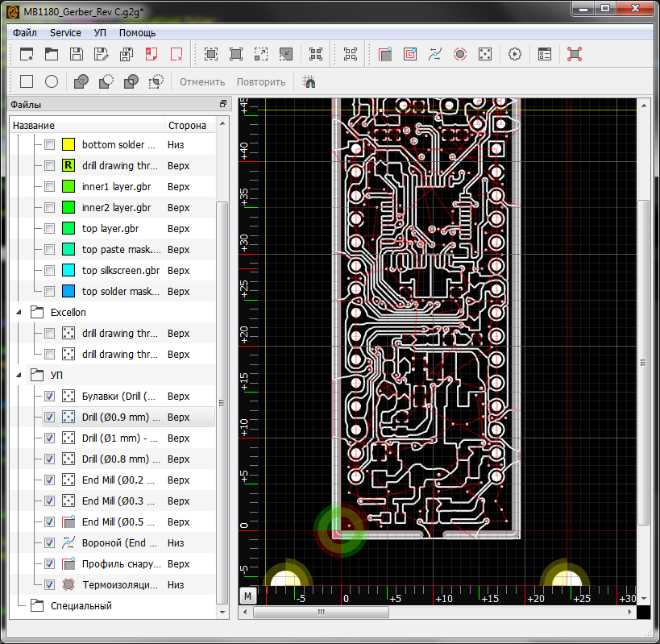Click the red Pocket toolpath toolbar icon
Screen dimensions: 660x644
(x=410, y=54)
